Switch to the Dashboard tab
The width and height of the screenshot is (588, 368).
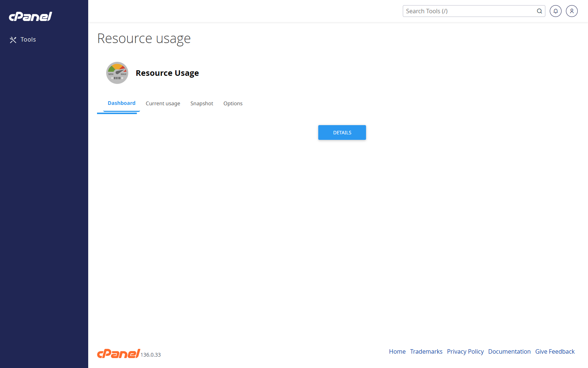(x=122, y=103)
